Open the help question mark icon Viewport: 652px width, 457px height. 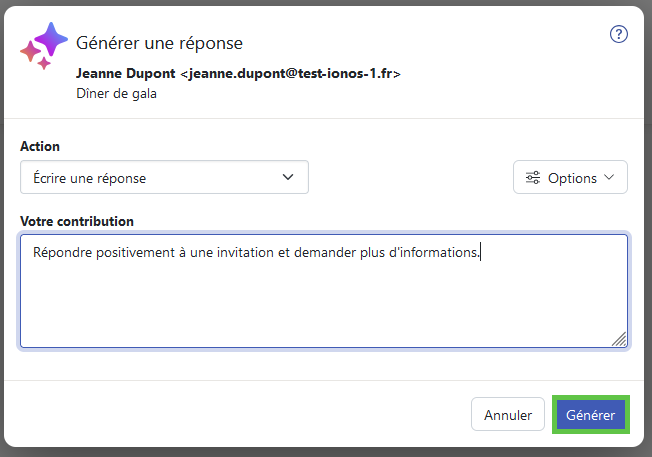(x=618, y=34)
